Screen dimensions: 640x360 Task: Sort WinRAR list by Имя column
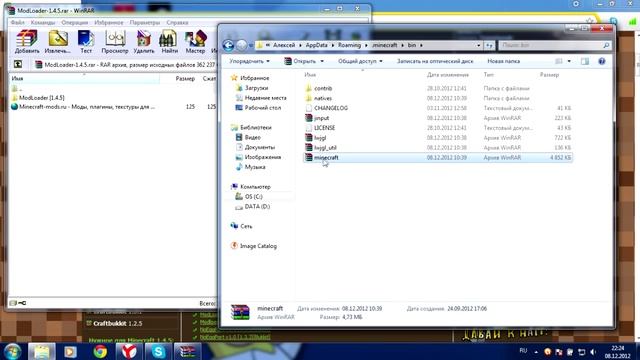point(84,78)
